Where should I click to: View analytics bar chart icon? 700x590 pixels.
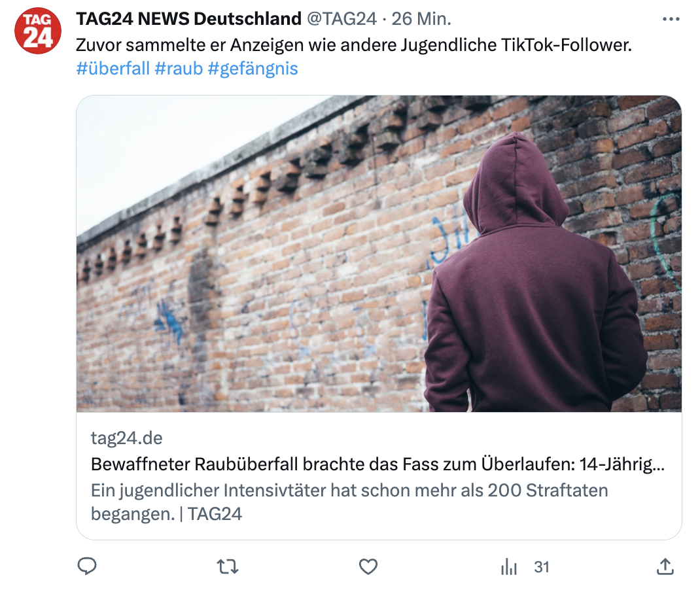[x=509, y=567]
